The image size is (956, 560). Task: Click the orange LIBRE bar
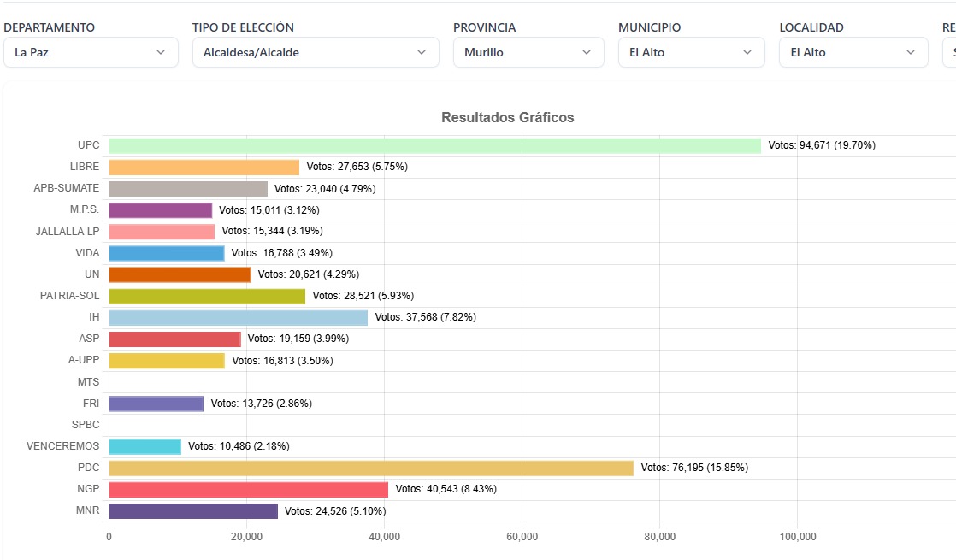coord(204,167)
